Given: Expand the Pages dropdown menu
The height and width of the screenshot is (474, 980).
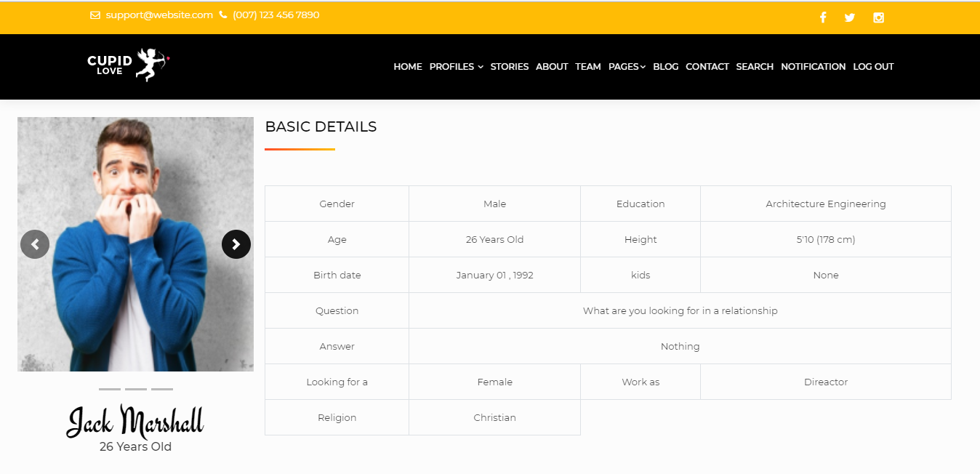Looking at the screenshot, I should click(x=627, y=67).
